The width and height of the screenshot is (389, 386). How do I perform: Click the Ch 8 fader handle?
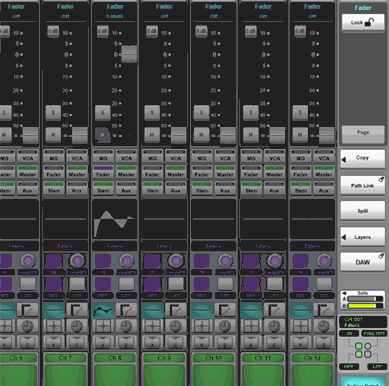(x=129, y=54)
